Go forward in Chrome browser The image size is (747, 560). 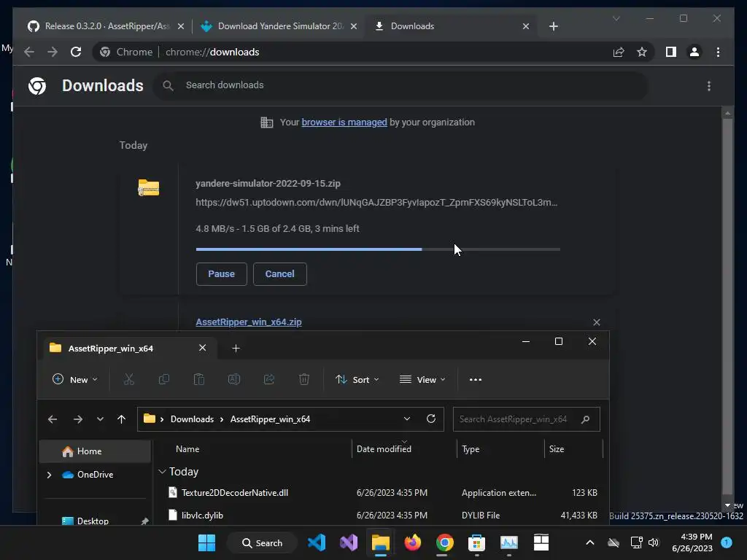pos(53,52)
